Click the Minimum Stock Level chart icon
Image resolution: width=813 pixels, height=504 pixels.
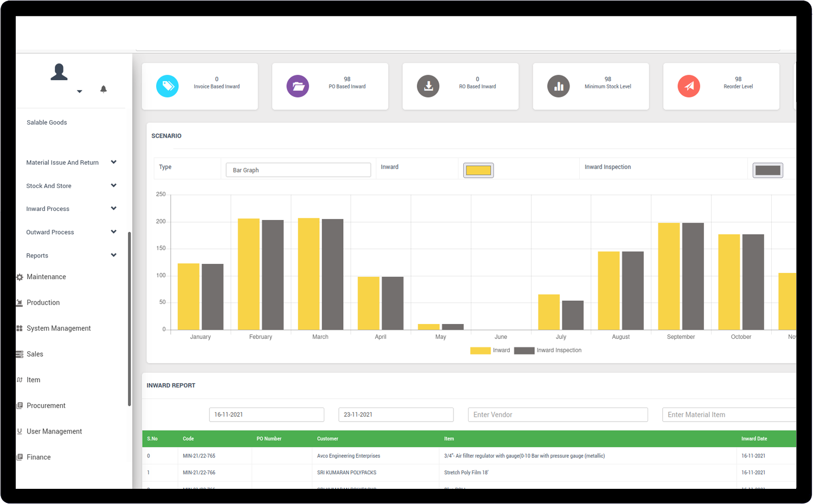pyautogui.click(x=559, y=86)
